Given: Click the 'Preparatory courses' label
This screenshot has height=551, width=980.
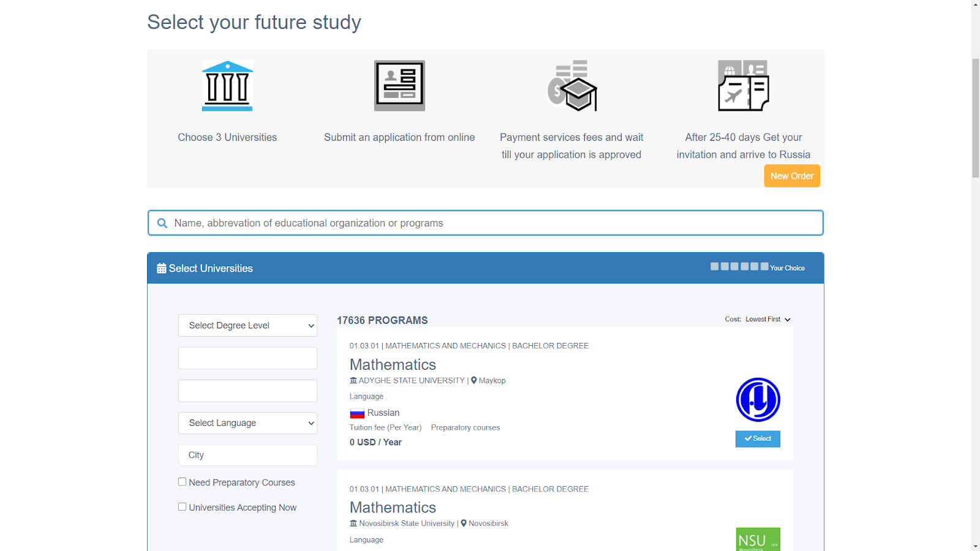Looking at the screenshot, I should pyautogui.click(x=466, y=428).
